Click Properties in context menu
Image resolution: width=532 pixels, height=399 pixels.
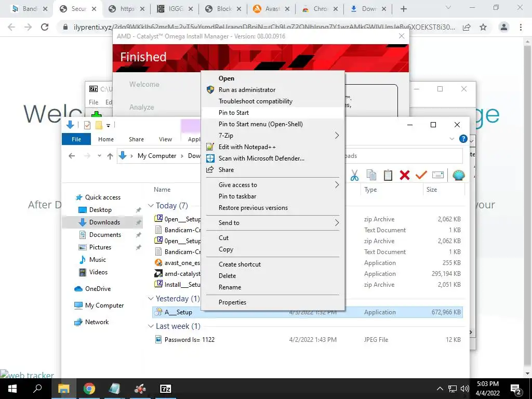[273, 302]
